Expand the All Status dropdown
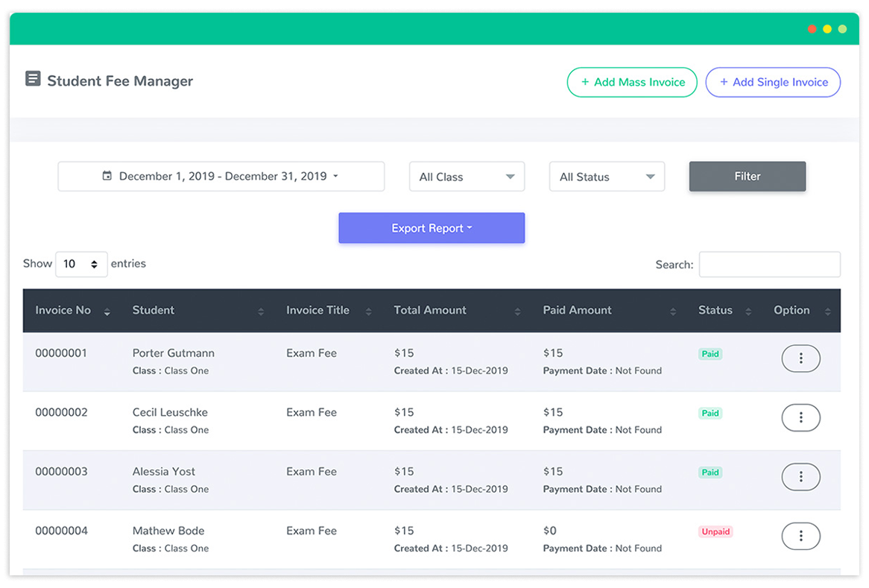The image size is (869, 588). pyautogui.click(x=607, y=177)
